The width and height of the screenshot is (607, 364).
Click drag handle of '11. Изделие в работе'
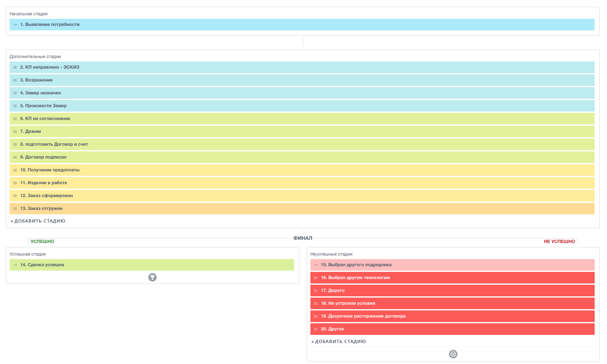click(15, 183)
